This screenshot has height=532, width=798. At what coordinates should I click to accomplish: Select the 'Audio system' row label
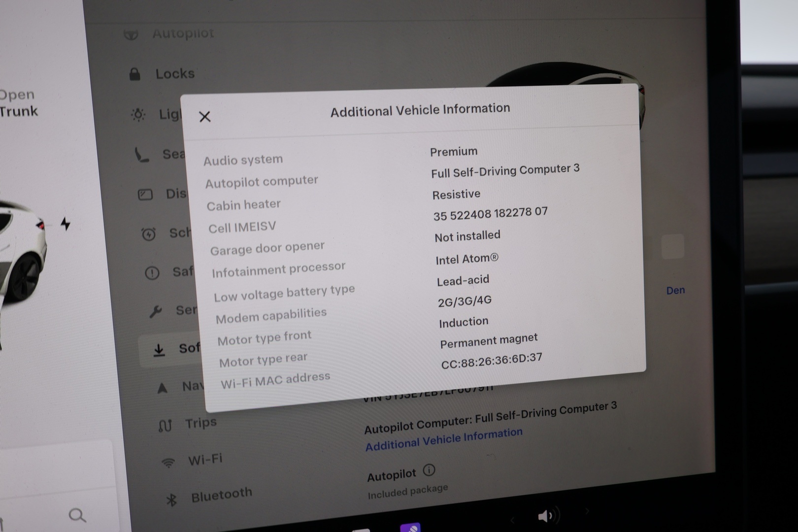pos(243,160)
